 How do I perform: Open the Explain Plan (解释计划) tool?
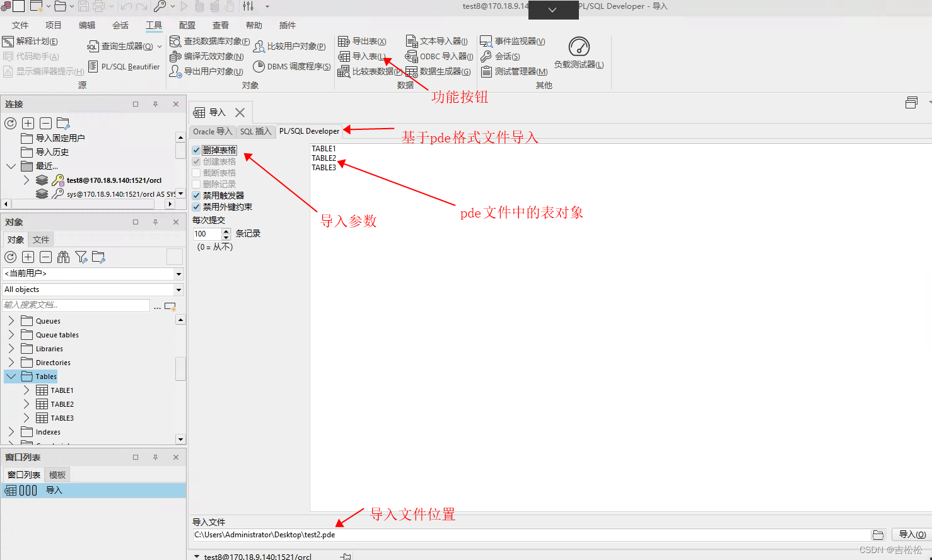[x=30, y=41]
